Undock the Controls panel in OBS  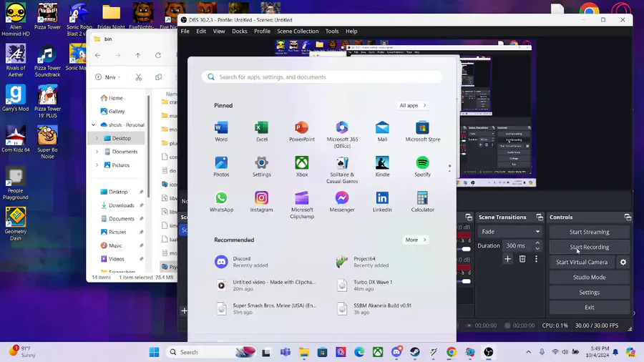(x=628, y=217)
